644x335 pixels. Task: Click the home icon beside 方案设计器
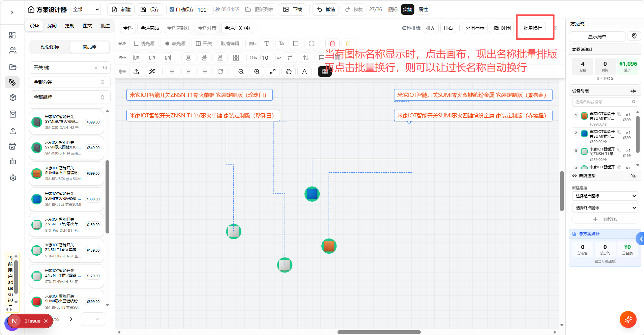(x=31, y=9)
